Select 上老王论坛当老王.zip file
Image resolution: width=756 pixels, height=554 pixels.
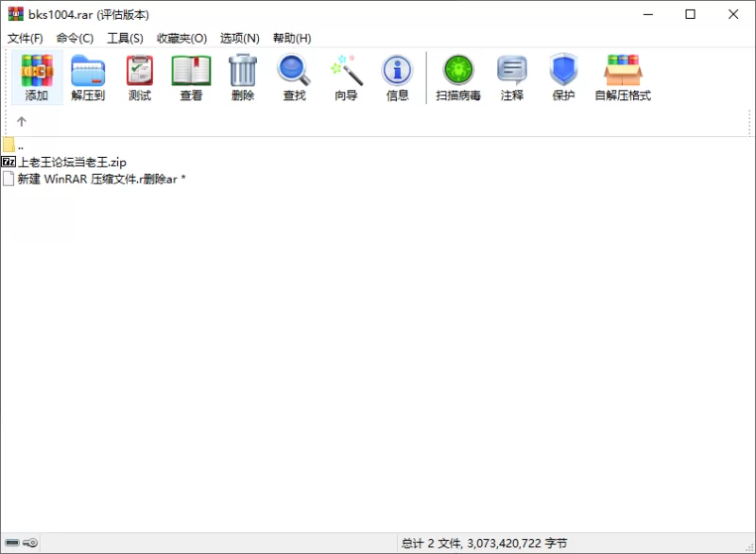tap(64, 162)
